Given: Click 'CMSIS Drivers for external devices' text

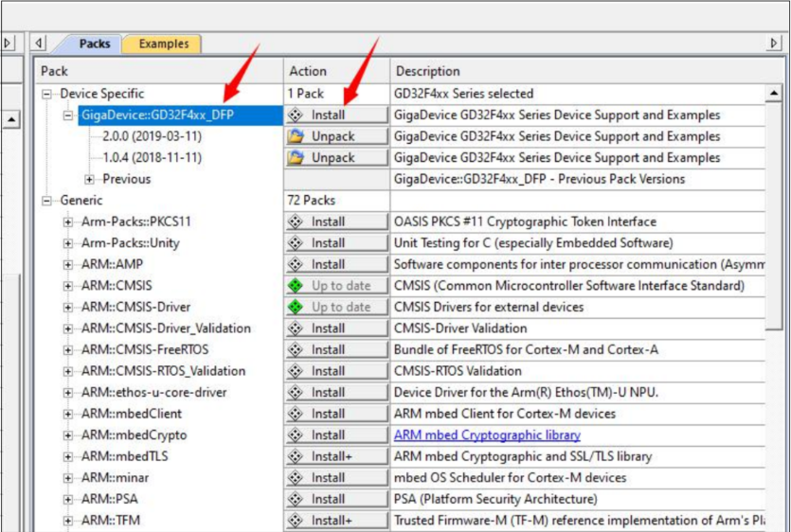Looking at the screenshot, I should pos(489,307).
